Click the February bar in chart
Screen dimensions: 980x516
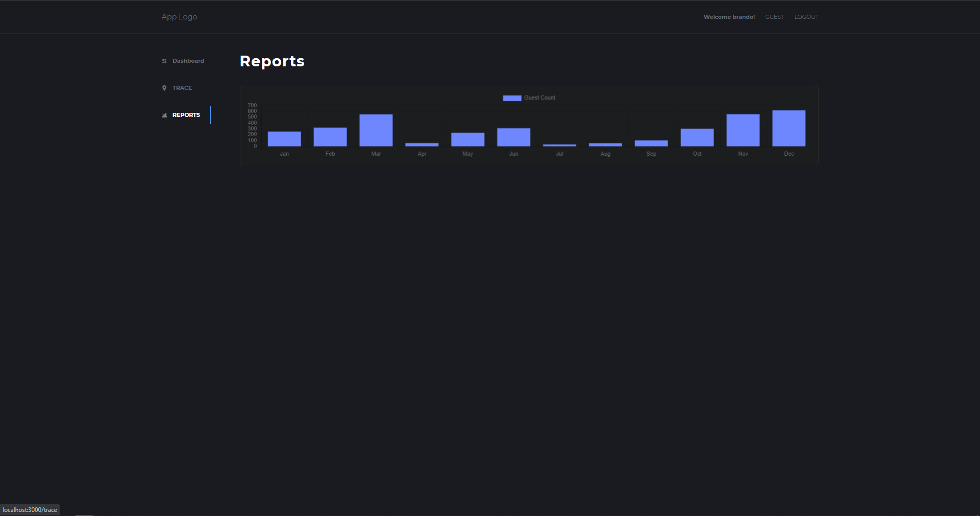point(330,137)
